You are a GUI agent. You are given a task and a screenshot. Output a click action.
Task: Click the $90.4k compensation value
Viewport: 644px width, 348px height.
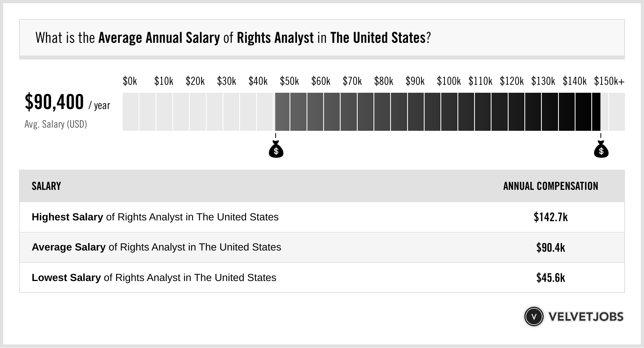pyautogui.click(x=551, y=247)
